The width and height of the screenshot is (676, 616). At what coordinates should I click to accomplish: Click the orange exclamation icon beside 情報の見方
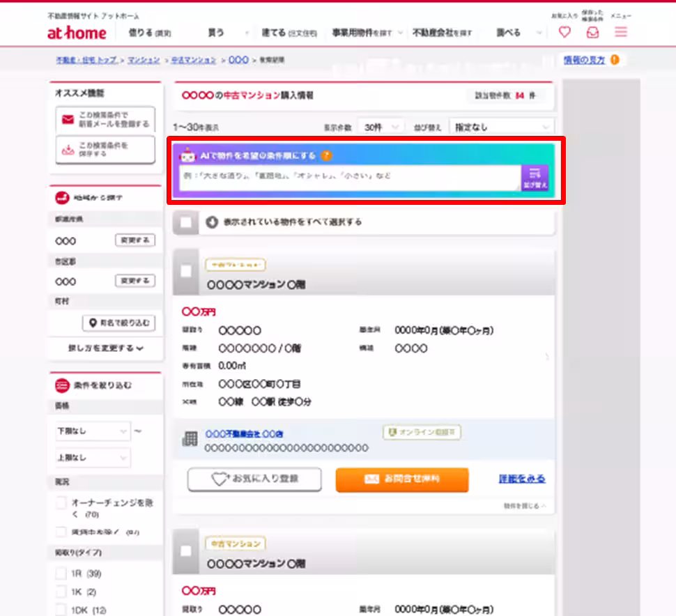[615, 60]
